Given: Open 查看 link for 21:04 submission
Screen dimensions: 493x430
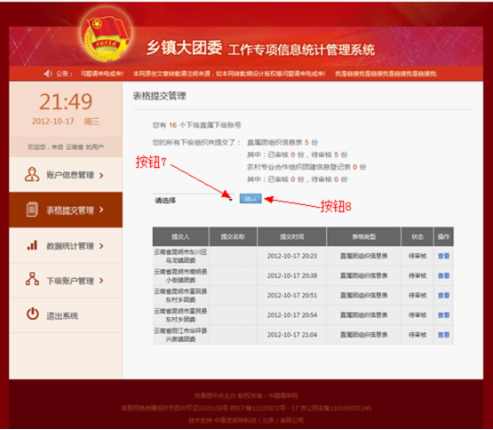Looking at the screenshot, I should pyautogui.click(x=444, y=335).
